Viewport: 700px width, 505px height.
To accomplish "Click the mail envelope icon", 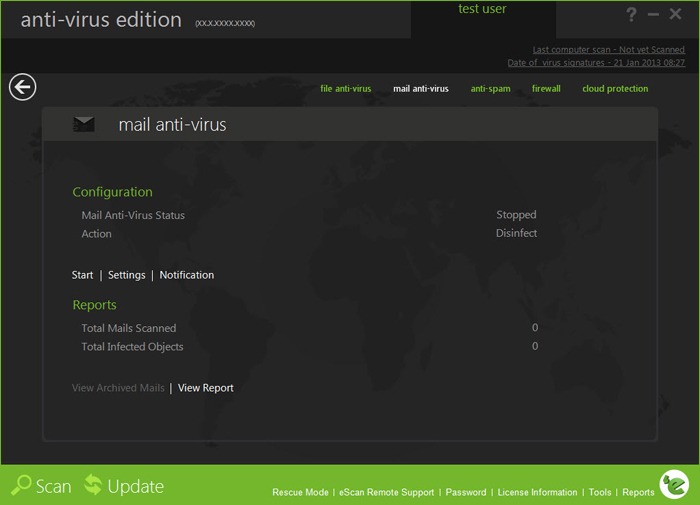I will pyautogui.click(x=83, y=124).
